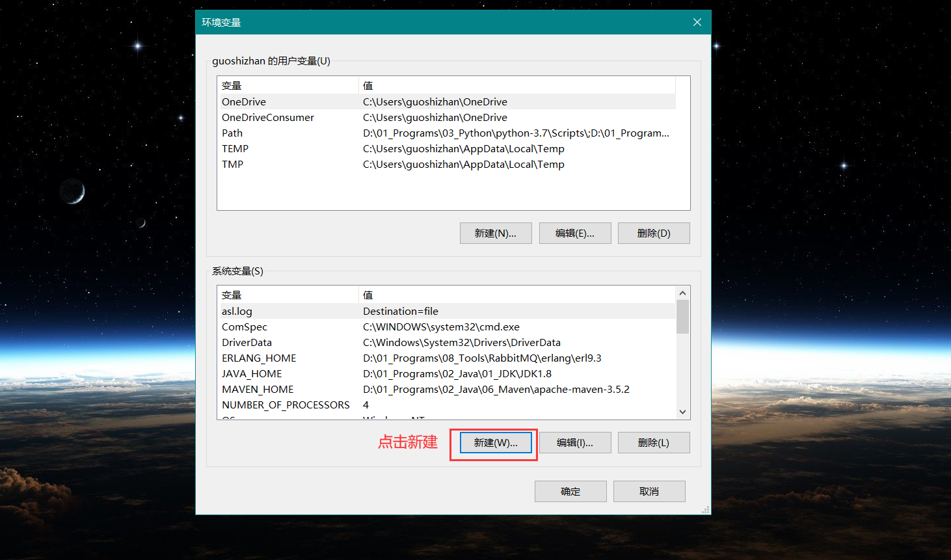
Task: Click value Destination=file
Action: click(401, 312)
